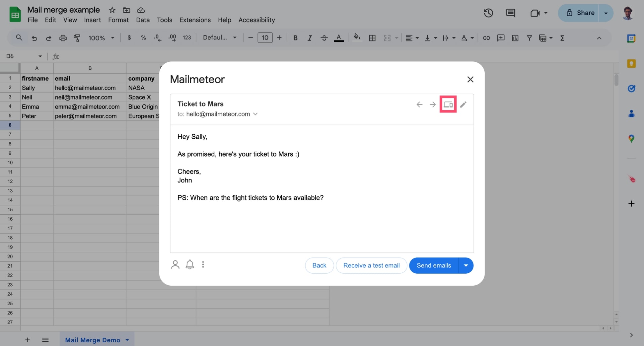Click the pencil edit icon in Mailmeteor
644x346 pixels.
click(x=463, y=104)
